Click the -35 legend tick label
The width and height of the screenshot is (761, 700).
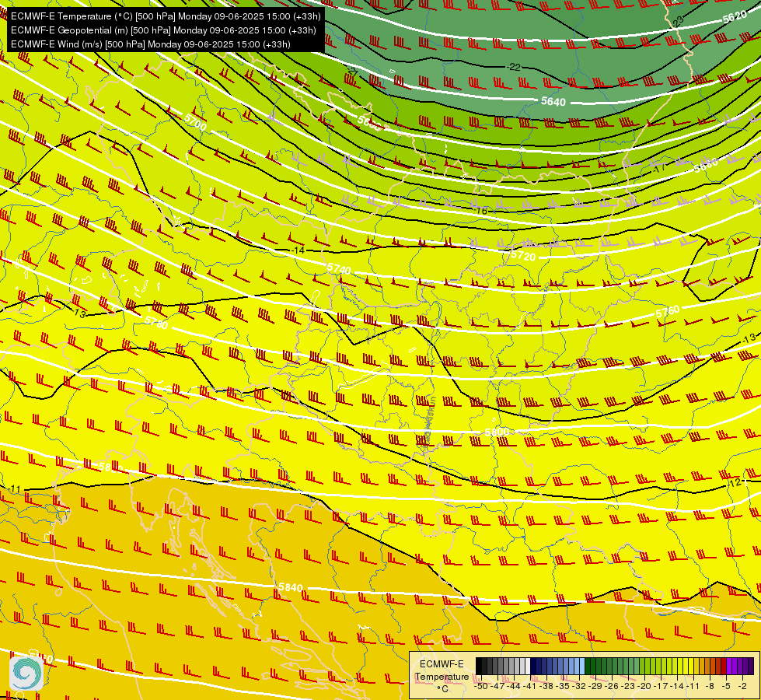[563, 686]
